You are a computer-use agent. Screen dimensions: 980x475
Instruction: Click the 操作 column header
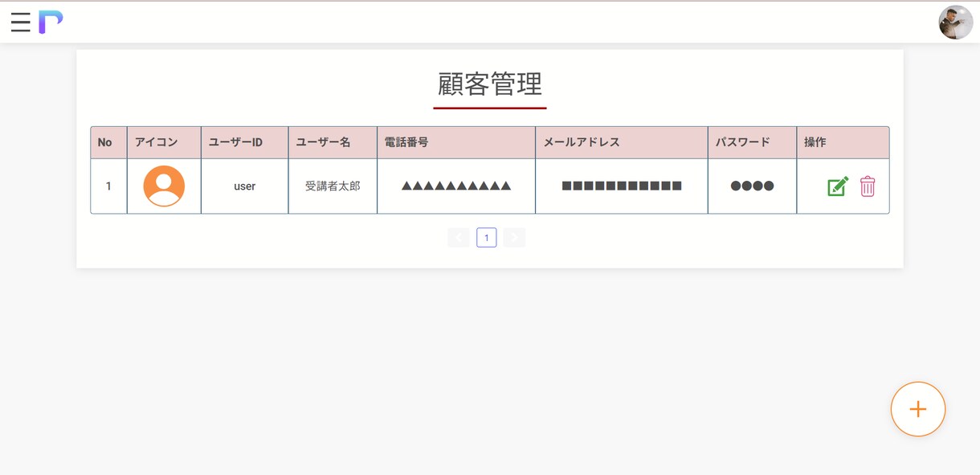pyautogui.click(x=843, y=142)
